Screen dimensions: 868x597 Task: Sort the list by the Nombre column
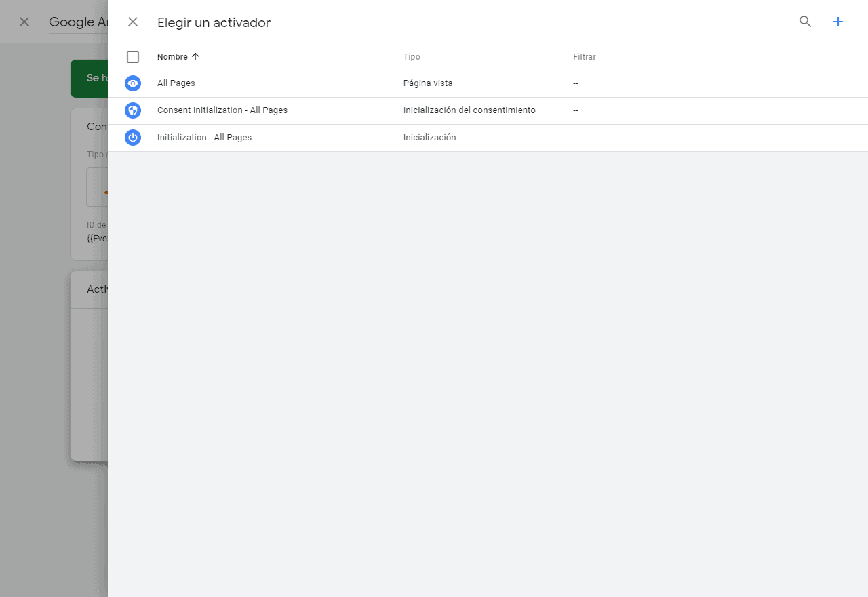(x=172, y=57)
